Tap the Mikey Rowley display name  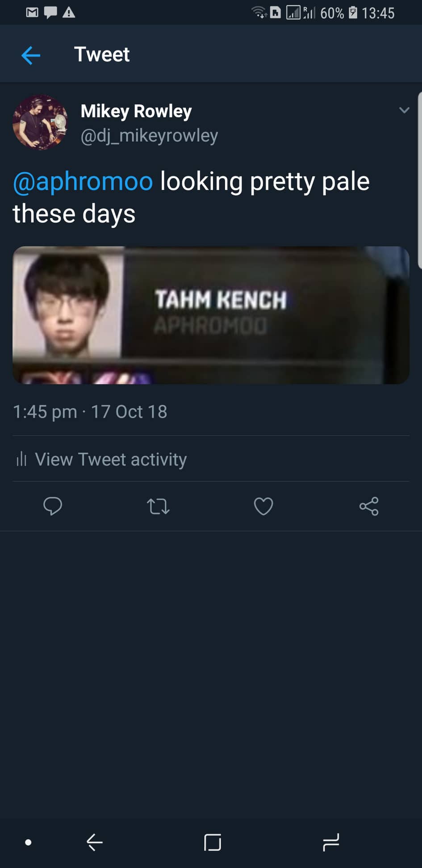tap(136, 111)
